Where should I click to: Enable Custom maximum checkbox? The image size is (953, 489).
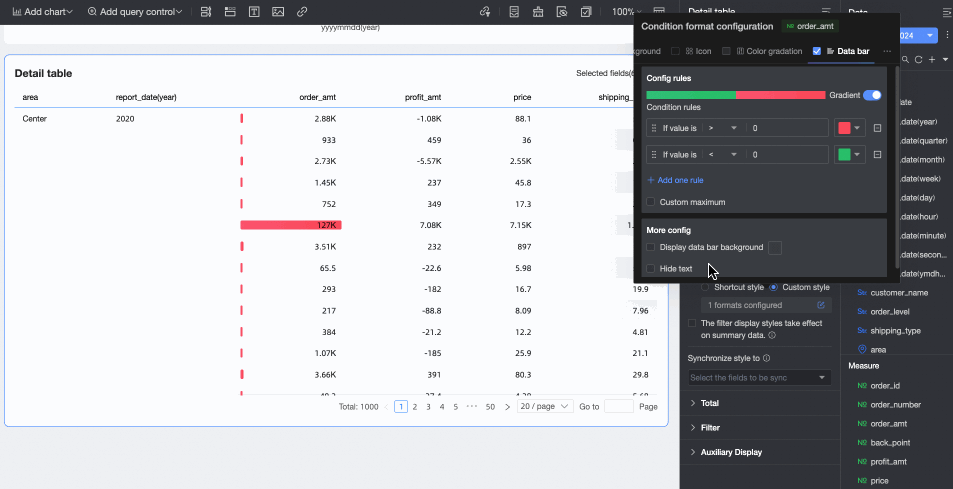pos(651,202)
